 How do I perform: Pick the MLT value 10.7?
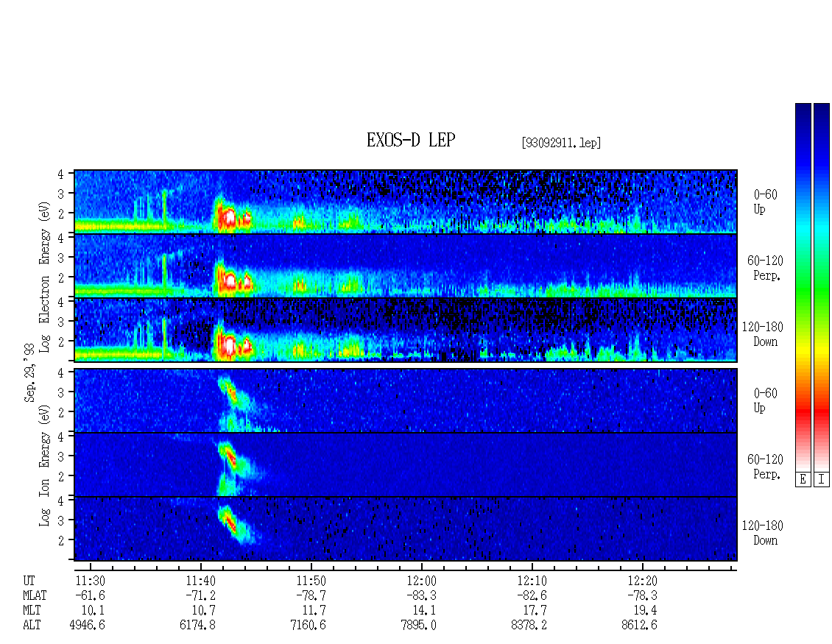coord(203,611)
